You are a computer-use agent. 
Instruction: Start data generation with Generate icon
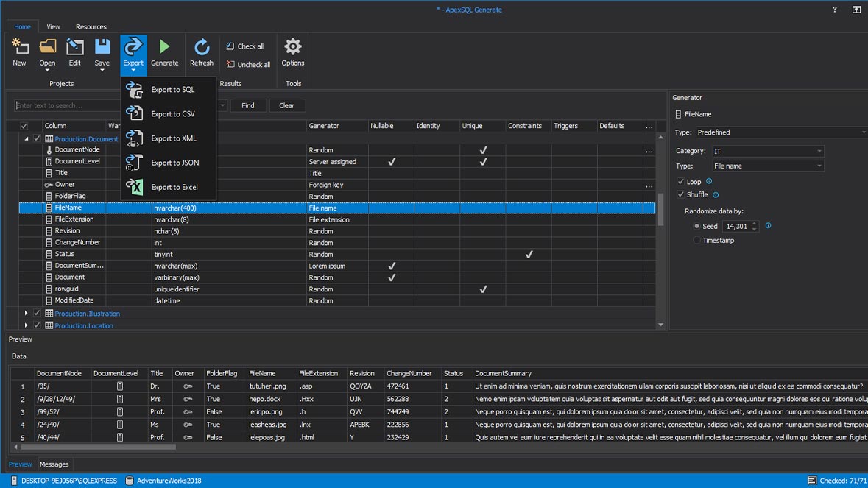pos(164,46)
